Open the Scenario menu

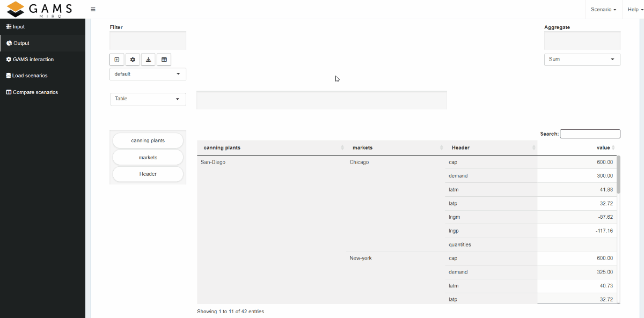[603, 9]
